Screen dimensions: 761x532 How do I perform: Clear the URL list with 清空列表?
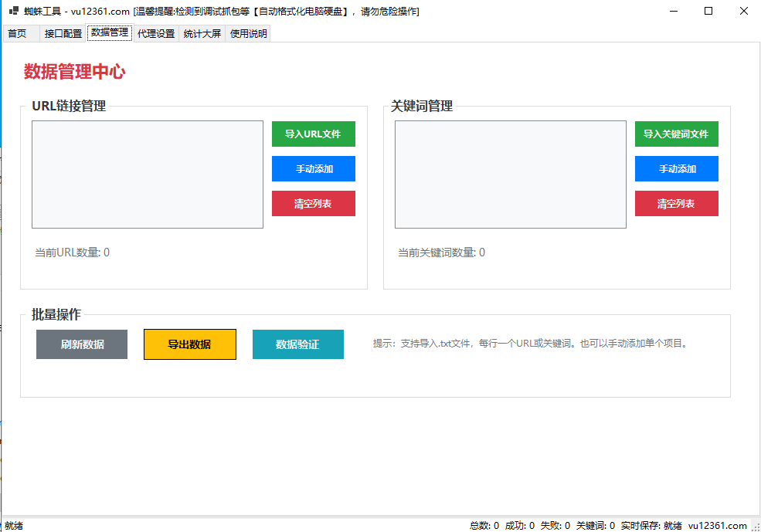pos(313,204)
